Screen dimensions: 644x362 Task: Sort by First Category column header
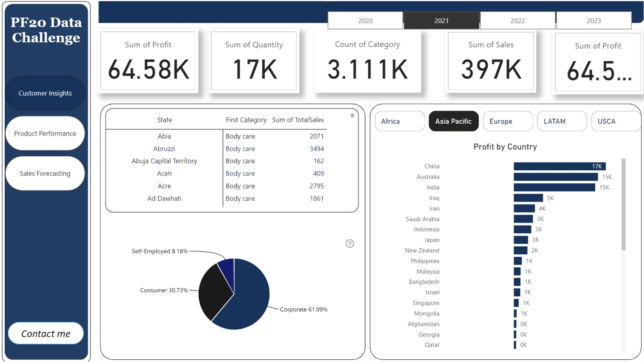tap(246, 120)
